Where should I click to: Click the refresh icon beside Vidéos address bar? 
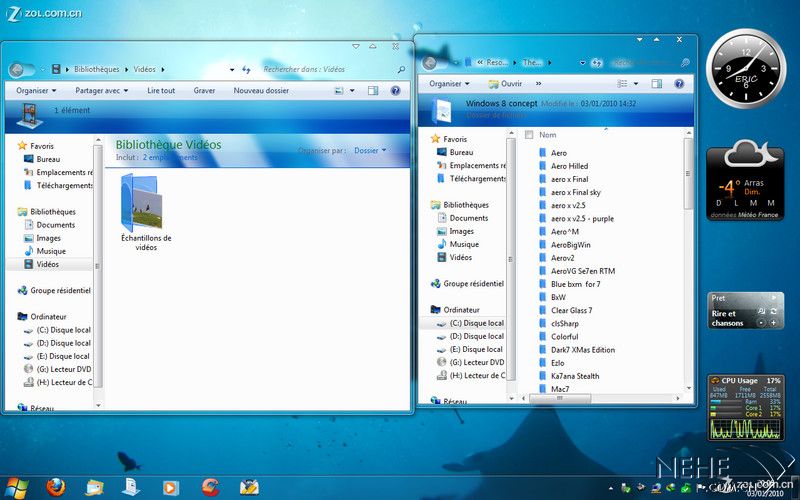pos(246,69)
